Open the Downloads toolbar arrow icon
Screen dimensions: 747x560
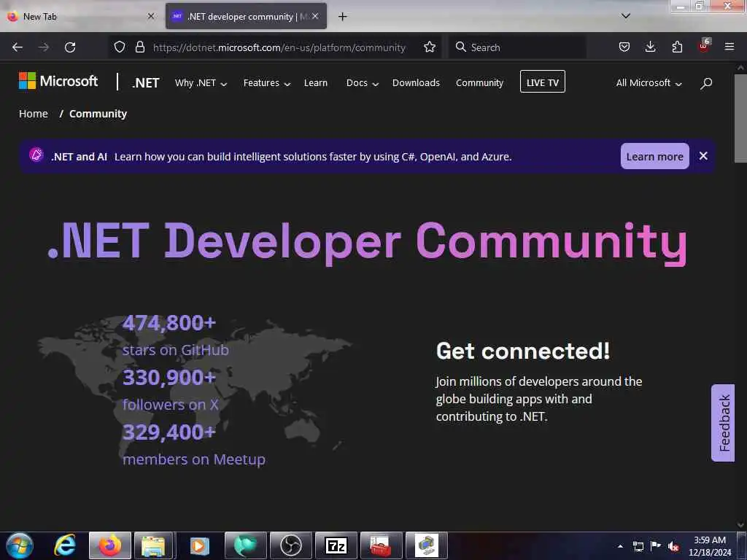(650, 47)
